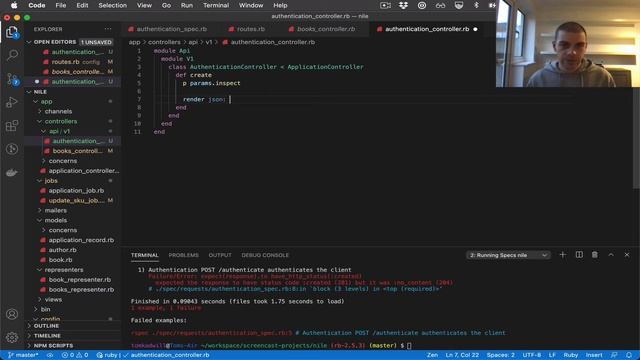Open the Dropbox menu bar icon
The image size is (640, 360).
pyautogui.click(x=403, y=5)
